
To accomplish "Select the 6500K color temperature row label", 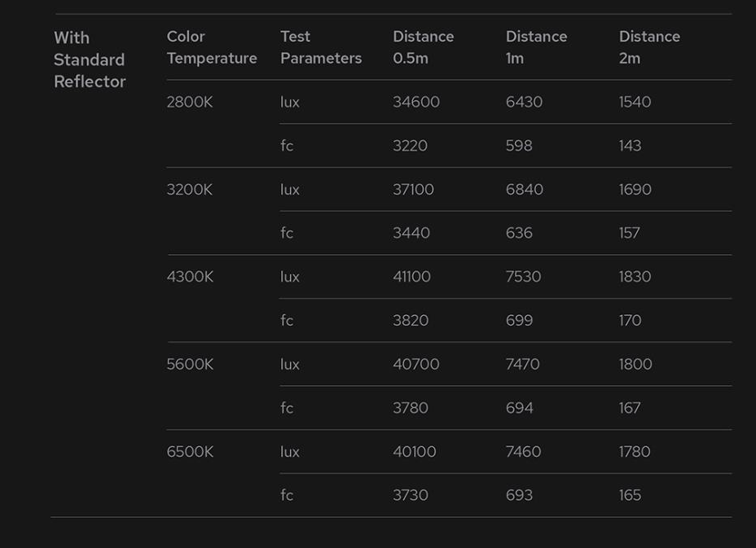I will point(190,452).
